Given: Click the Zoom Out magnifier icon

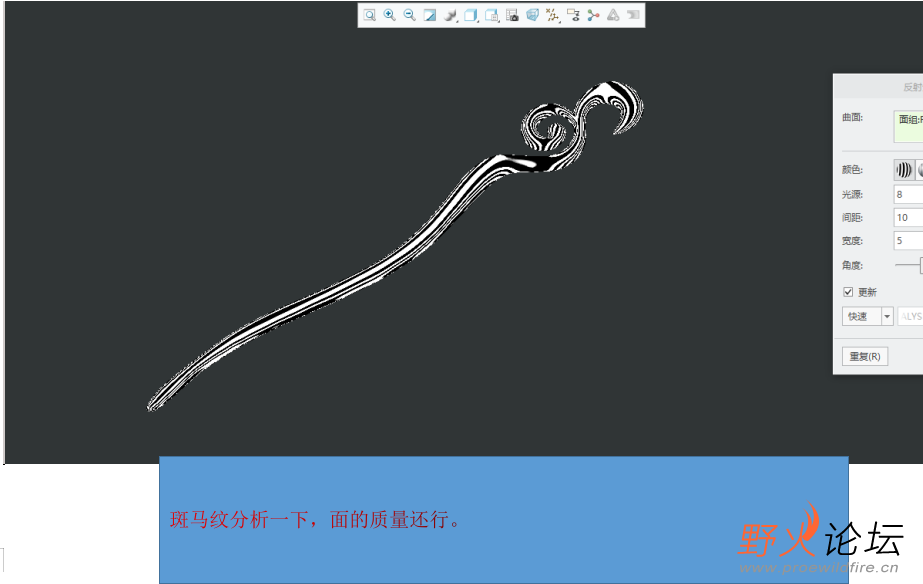Looking at the screenshot, I should (x=410, y=15).
